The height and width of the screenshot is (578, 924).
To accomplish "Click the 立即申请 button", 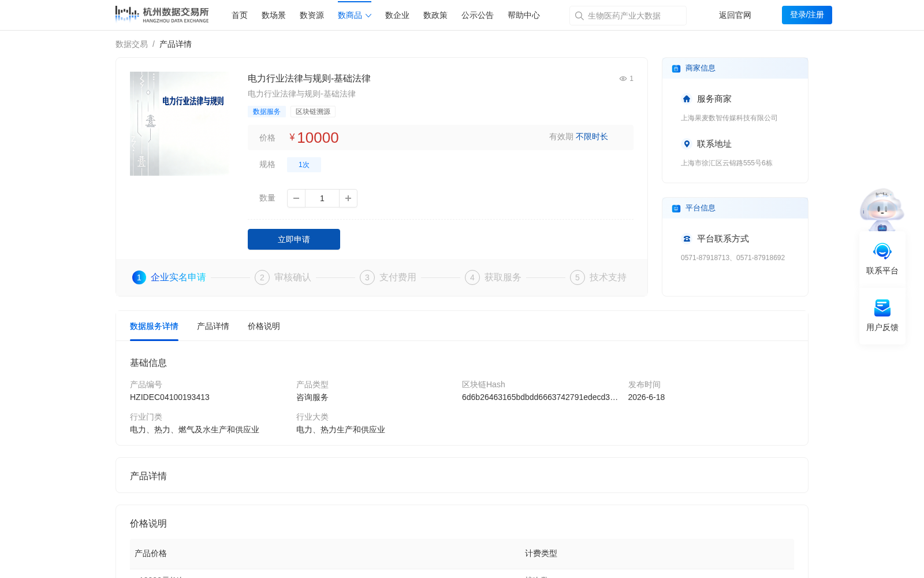I will tap(294, 239).
